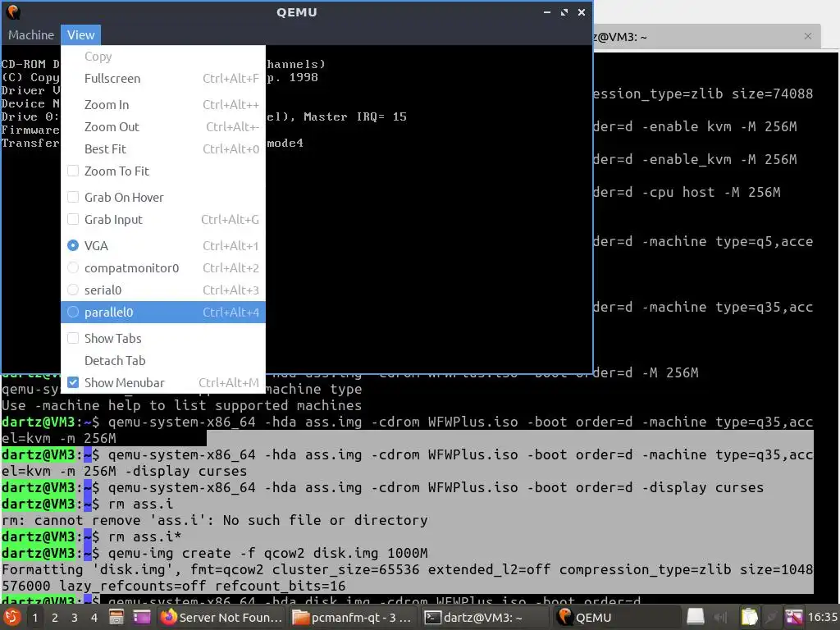Viewport: 840px width, 630px height.
Task: Uncheck the Show Menubar checkbox
Action: pyautogui.click(x=73, y=382)
